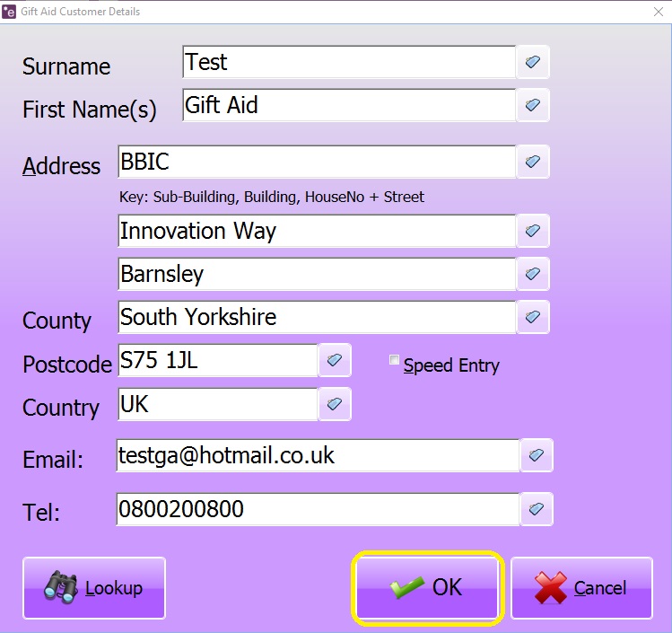The image size is (672, 633).
Task: Click the tag icon beside First Name(s) field
Action: pyautogui.click(x=533, y=105)
